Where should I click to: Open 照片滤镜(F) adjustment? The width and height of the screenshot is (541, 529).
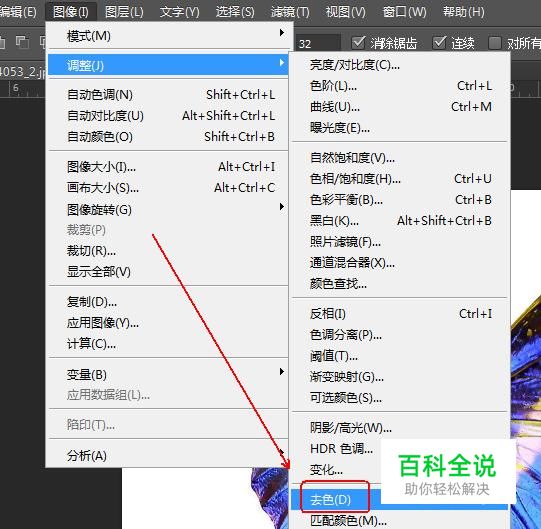tap(400, 242)
